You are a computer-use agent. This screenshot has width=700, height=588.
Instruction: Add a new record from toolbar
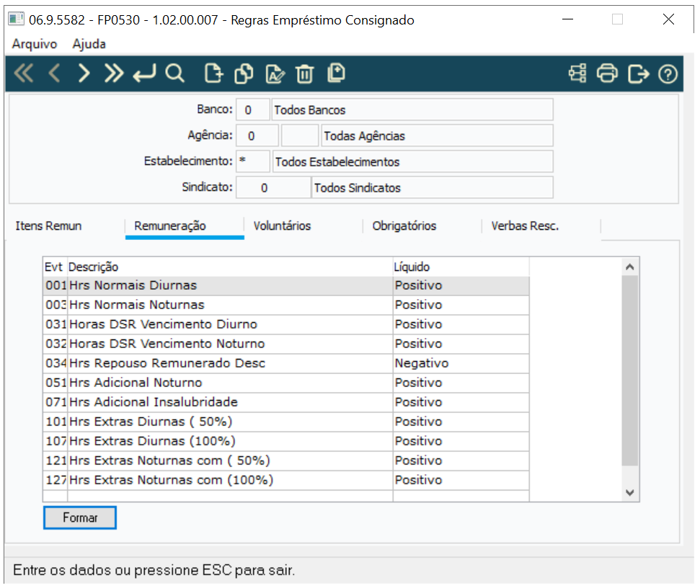(x=213, y=73)
